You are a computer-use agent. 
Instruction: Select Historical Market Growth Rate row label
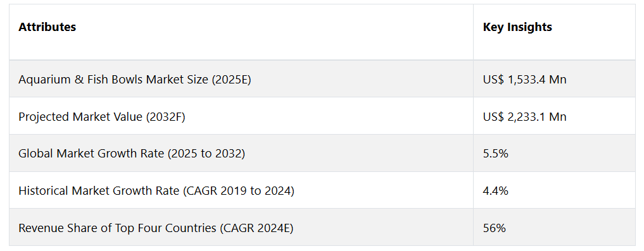(x=156, y=191)
